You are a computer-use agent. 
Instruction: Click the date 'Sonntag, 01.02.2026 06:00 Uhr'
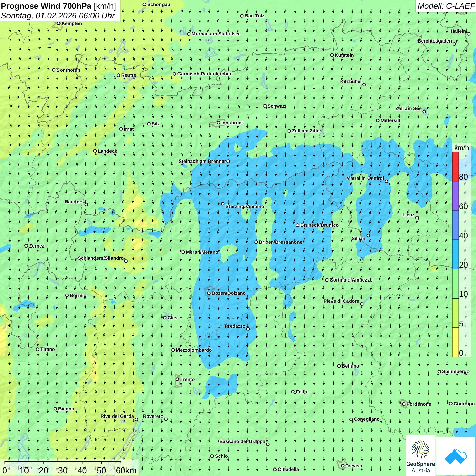click(58, 16)
